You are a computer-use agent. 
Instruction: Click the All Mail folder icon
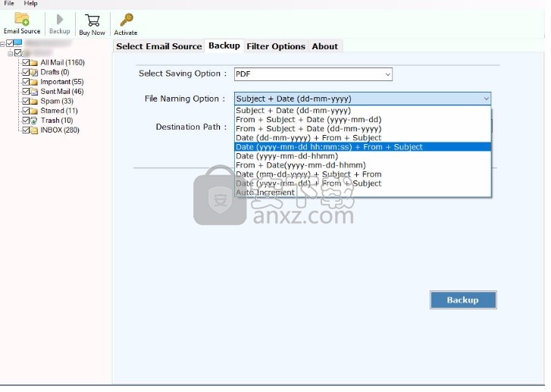pos(34,63)
